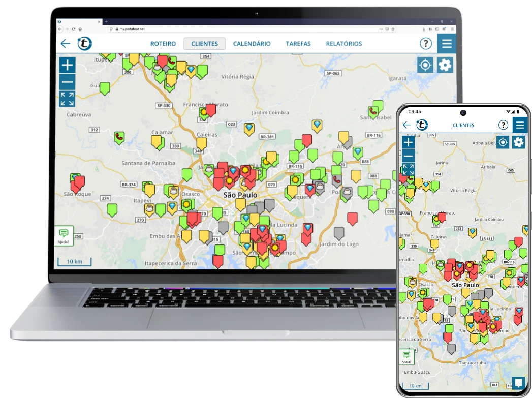Viewport: 532px width, 398px height.
Task: Click the Igaratá label on the map
Action: [397, 78]
